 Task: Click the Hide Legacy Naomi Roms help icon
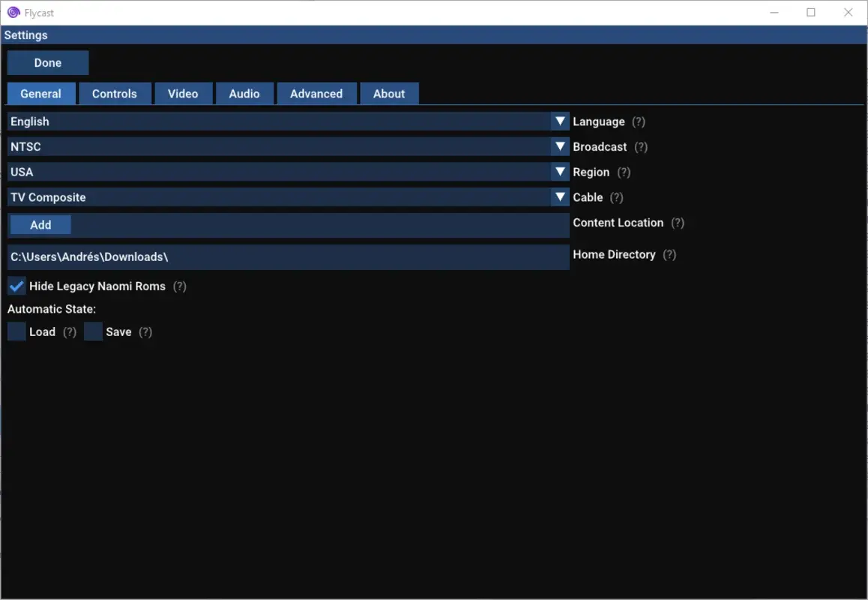click(x=179, y=286)
